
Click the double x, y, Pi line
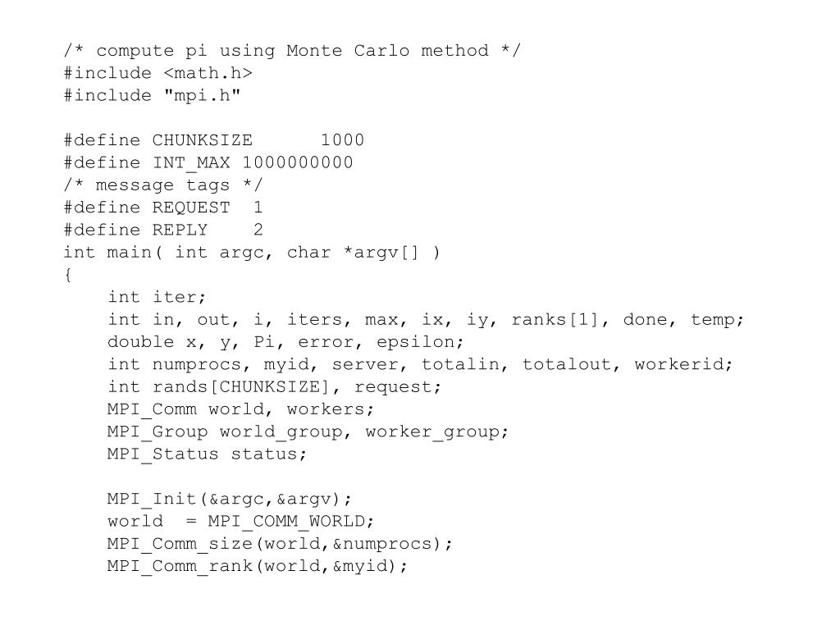[x=285, y=342]
